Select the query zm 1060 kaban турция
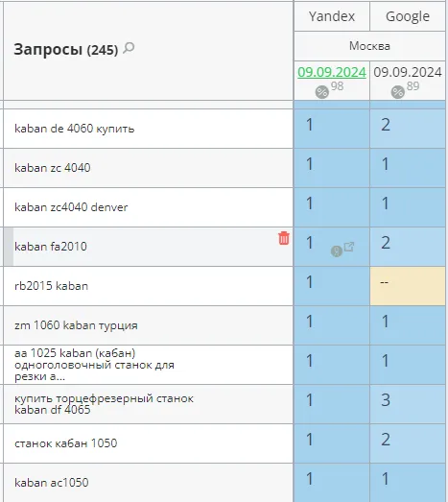The image size is (448, 502). click(76, 325)
